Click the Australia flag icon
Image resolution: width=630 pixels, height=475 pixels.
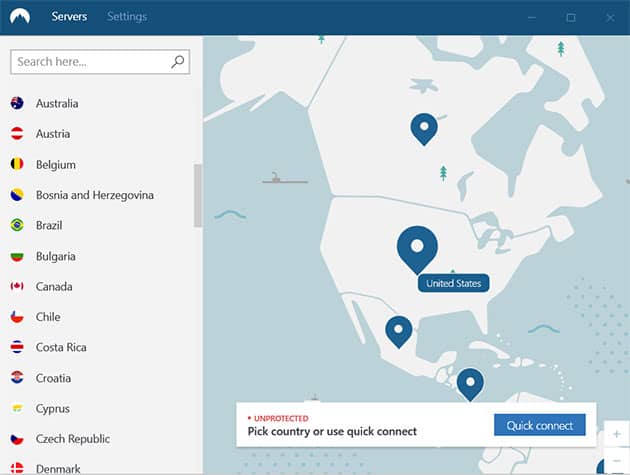click(17, 103)
